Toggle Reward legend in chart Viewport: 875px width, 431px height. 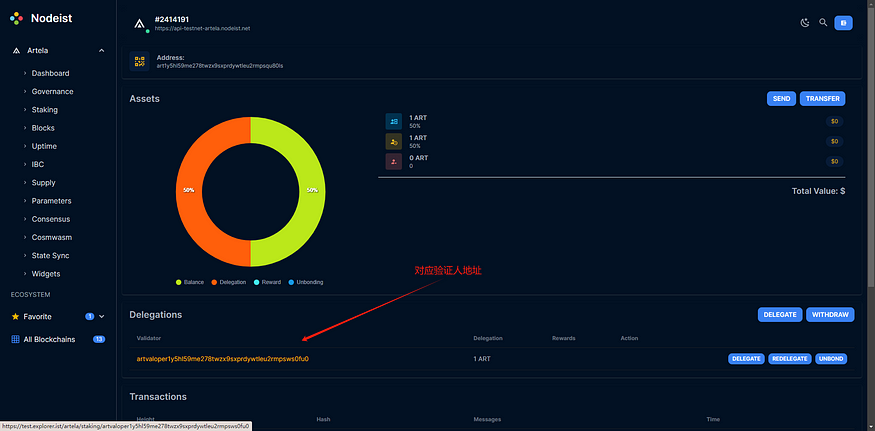(267, 282)
